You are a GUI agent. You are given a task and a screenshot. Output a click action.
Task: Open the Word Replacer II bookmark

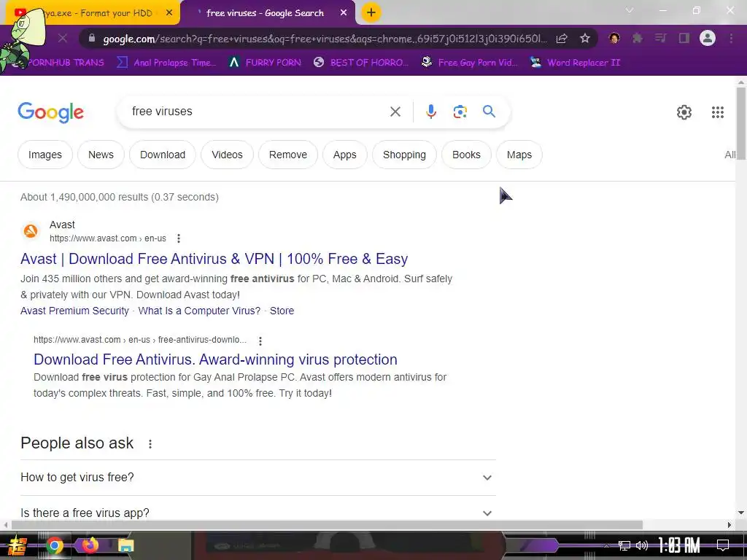pos(575,63)
